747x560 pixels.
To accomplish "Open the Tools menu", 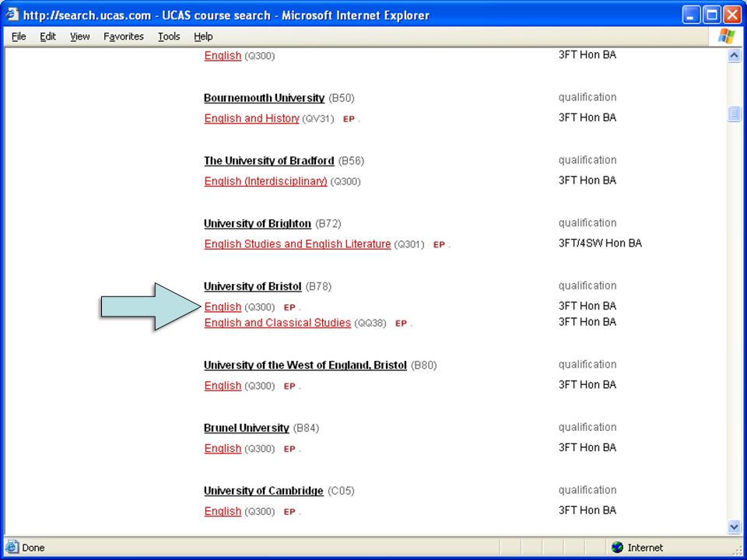I will click(x=169, y=37).
